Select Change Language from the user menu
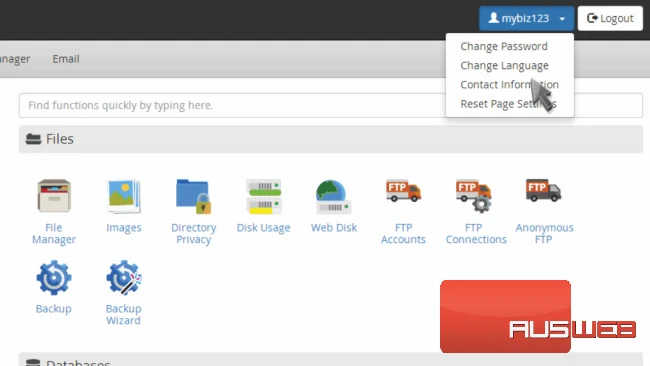The width and height of the screenshot is (650, 366). coord(504,65)
